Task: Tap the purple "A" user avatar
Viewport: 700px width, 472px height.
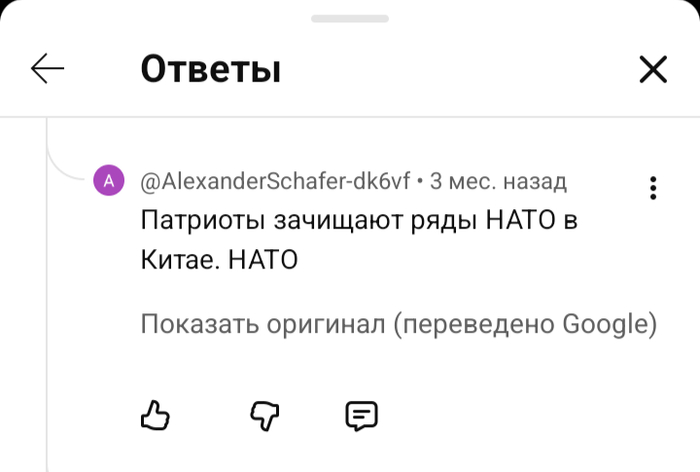Action: click(108, 181)
